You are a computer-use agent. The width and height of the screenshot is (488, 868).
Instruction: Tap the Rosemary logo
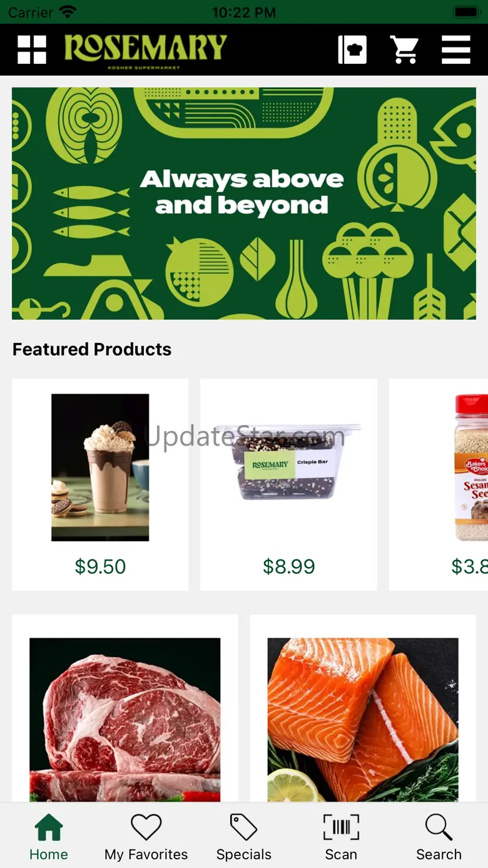click(x=145, y=50)
